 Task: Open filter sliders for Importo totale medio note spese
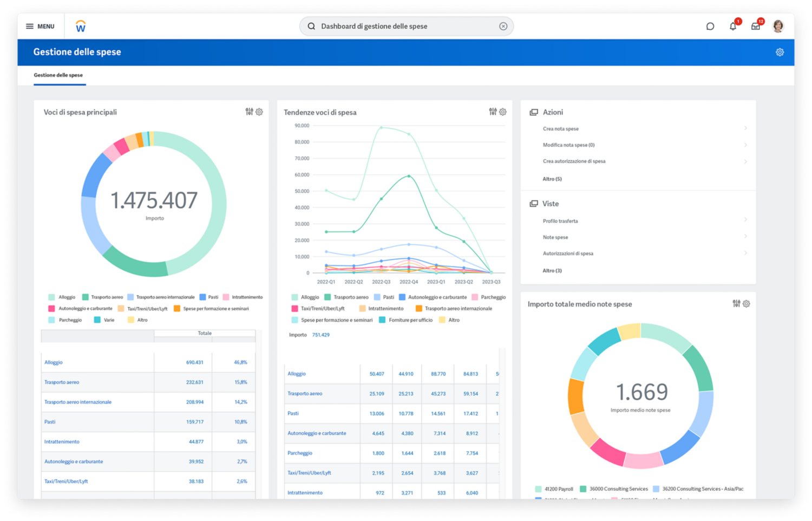pos(736,303)
